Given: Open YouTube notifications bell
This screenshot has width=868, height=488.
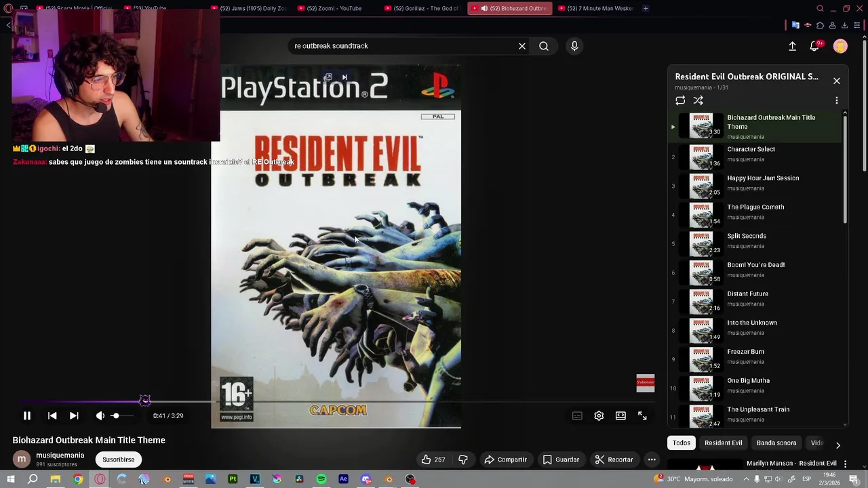Looking at the screenshot, I should (814, 46).
